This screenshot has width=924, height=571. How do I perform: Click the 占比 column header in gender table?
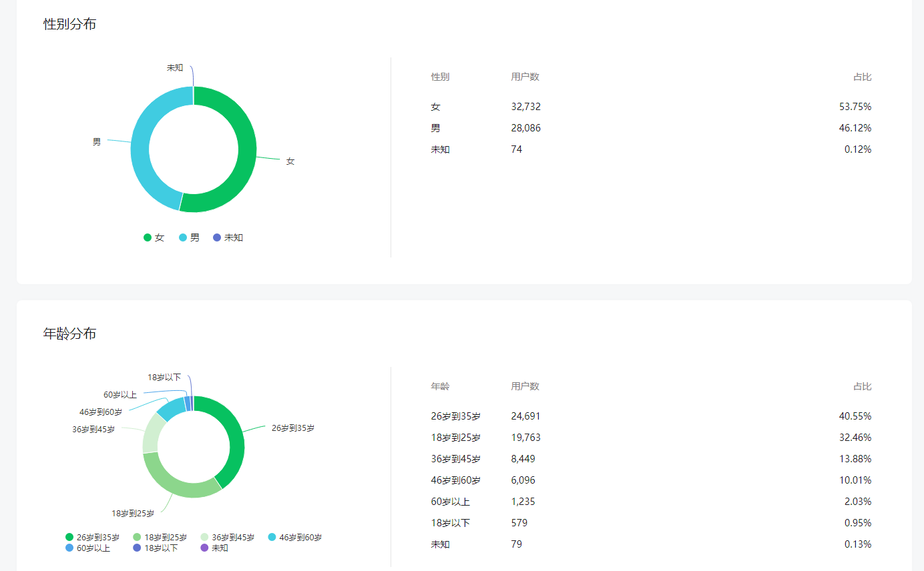[x=862, y=77]
